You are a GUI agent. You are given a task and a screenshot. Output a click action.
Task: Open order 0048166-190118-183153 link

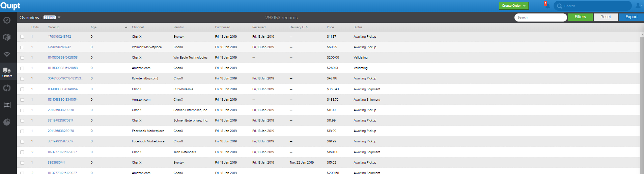[x=65, y=78]
